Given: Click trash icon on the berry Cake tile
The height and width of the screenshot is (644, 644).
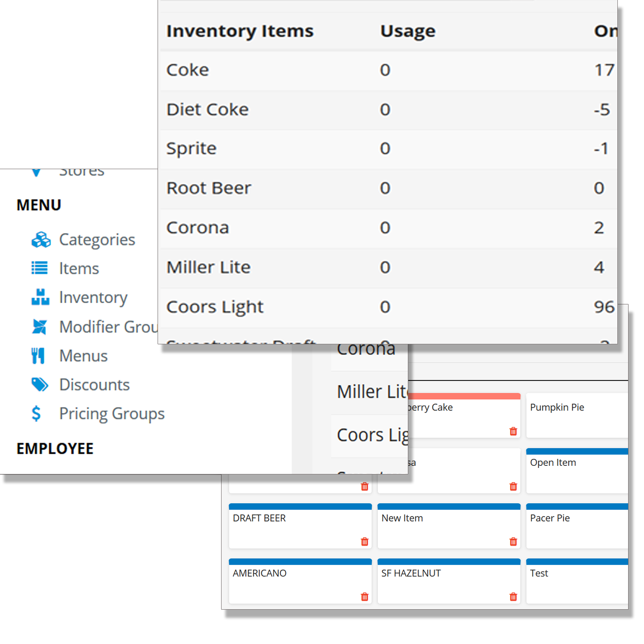Looking at the screenshot, I should click(513, 431).
